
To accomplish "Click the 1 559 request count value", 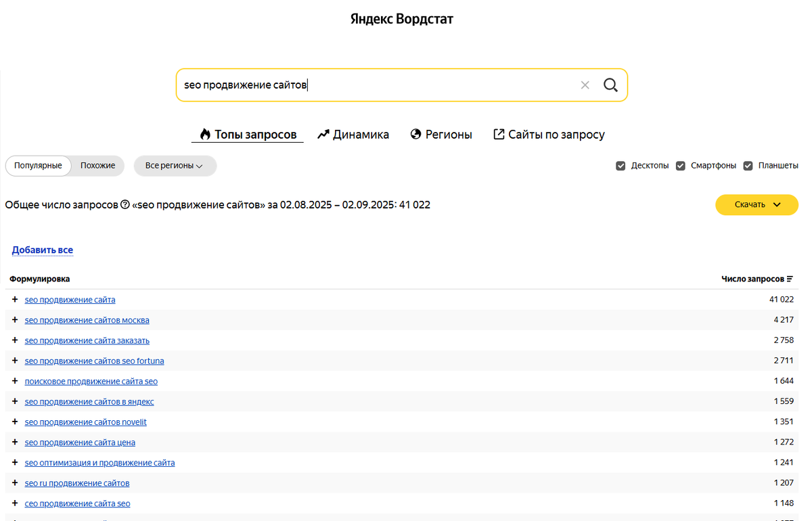I will click(x=784, y=401).
